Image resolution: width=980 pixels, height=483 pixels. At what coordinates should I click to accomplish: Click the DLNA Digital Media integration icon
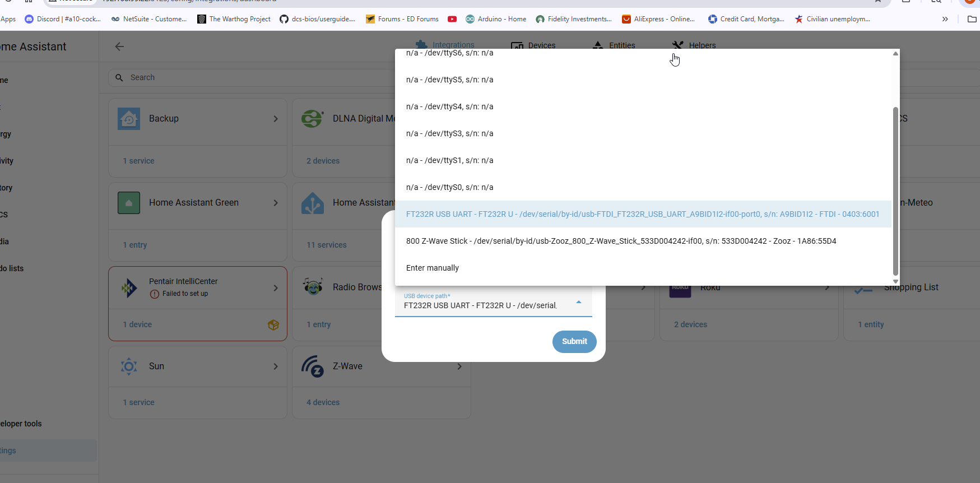(x=312, y=119)
